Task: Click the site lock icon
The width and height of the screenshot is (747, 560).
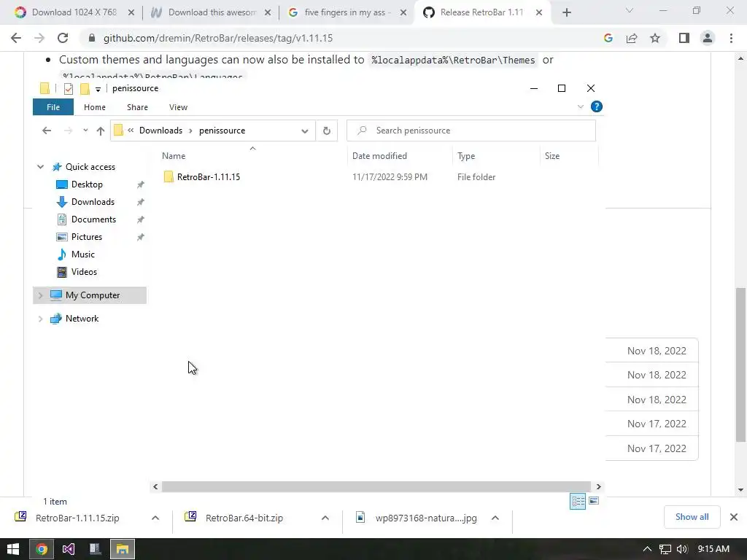Action: tap(92, 38)
